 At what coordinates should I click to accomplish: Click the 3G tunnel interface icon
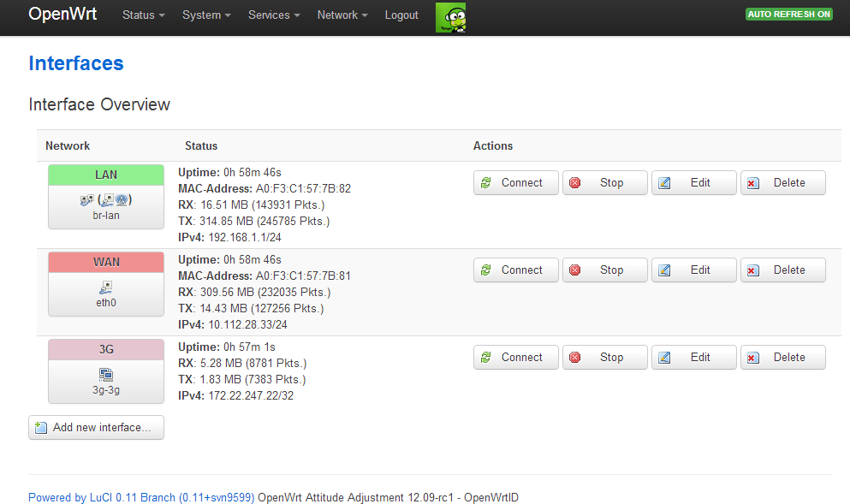[105, 375]
